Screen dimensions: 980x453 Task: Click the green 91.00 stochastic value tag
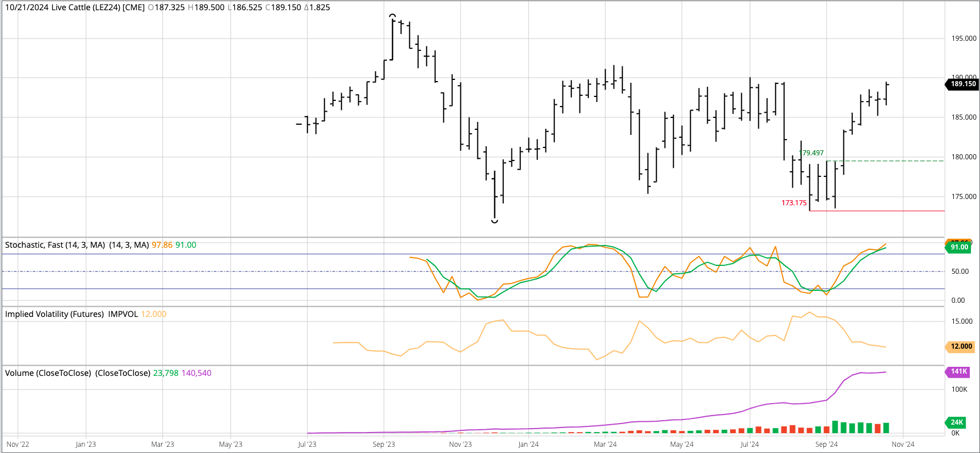959,247
